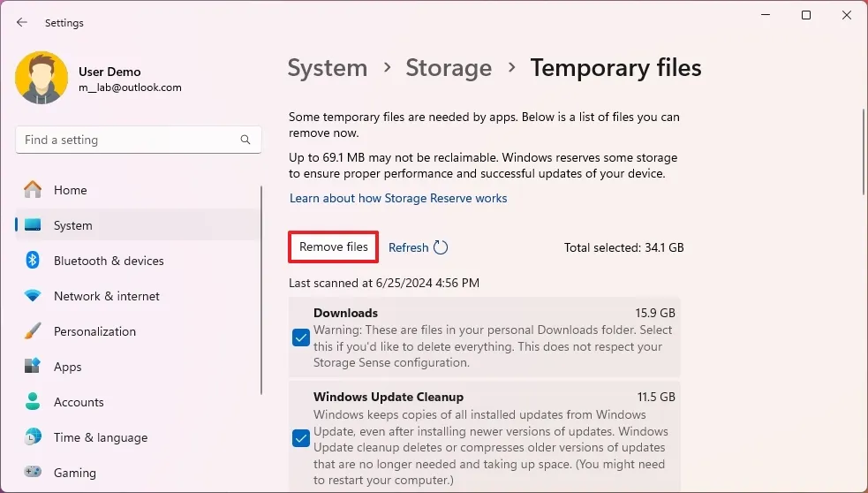
Task: Open Network & internet settings
Action: (138, 296)
